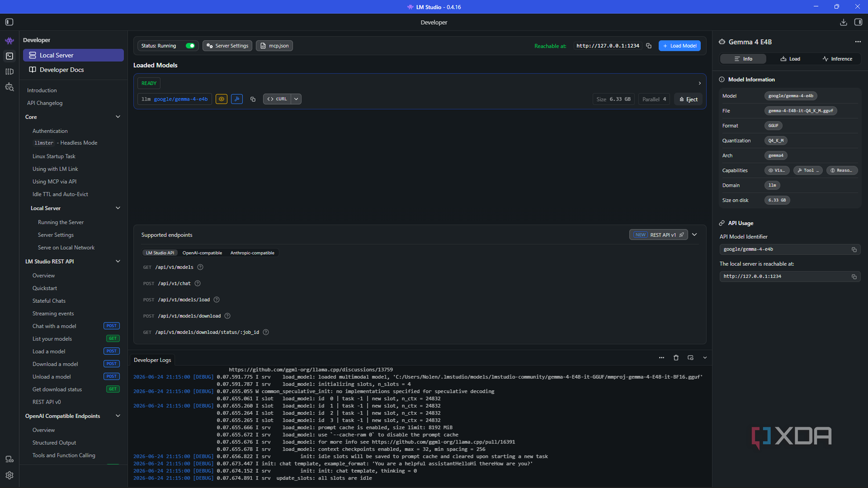This screenshot has width=868, height=488.
Task: Open the Developer terminal icon in sidebar
Action: tap(9, 56)
